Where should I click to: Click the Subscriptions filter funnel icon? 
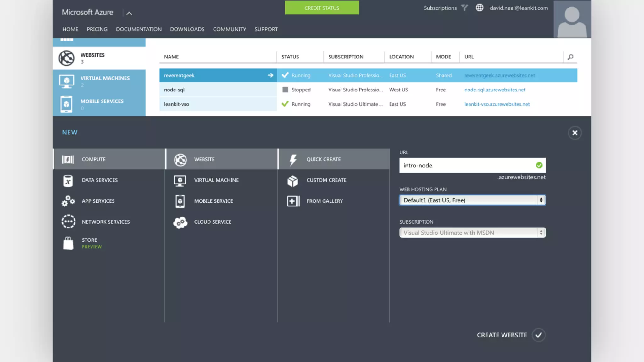(x=464, y=8)
